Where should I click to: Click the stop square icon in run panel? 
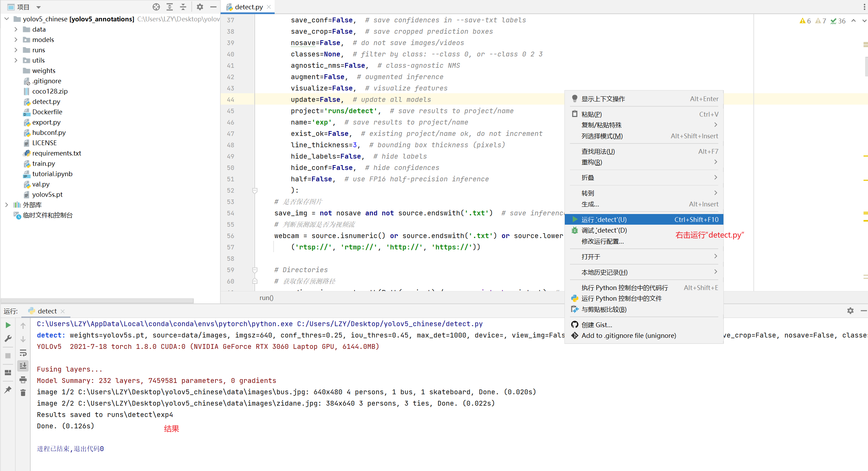pyautogui.click(x=8, y=356)
